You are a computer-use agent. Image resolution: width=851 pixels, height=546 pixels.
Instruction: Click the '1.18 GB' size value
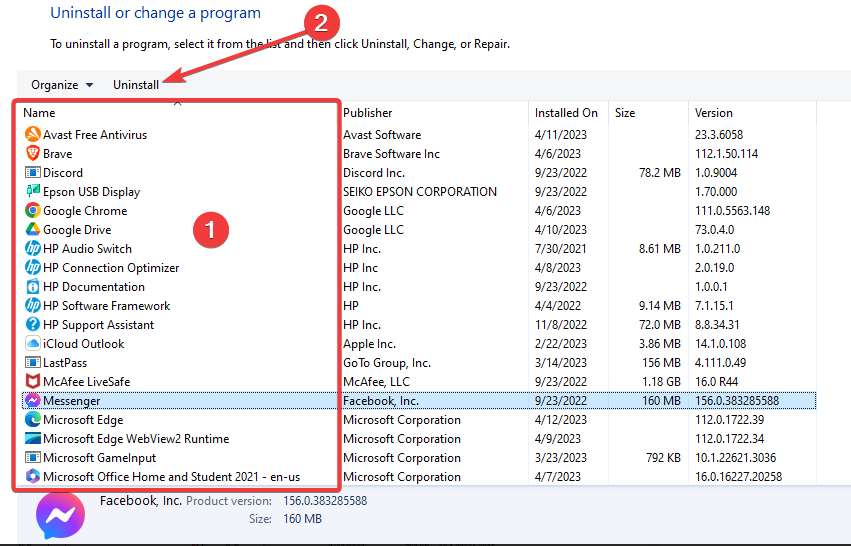pyautogui.click(x=661, y=382)
